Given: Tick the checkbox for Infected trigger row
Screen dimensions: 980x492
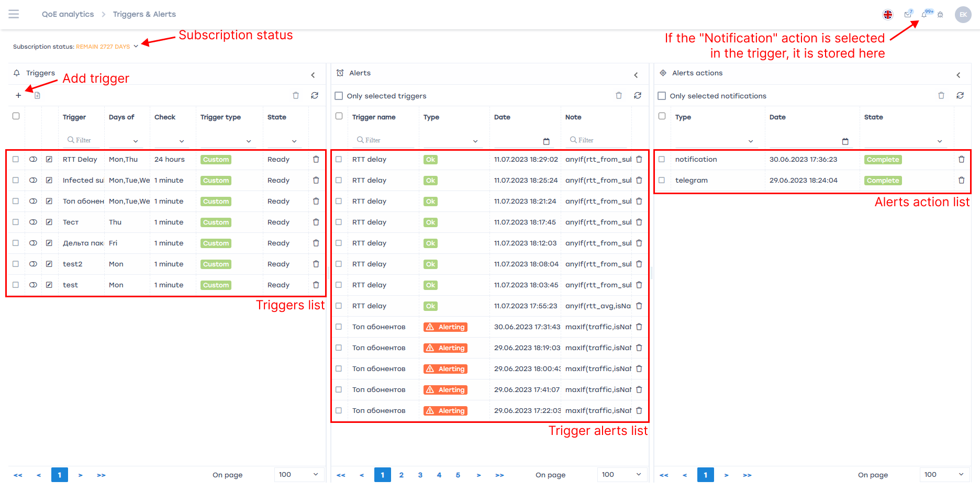Looking at the screenshot, I should pyautogui.click(x=16, y=181).
